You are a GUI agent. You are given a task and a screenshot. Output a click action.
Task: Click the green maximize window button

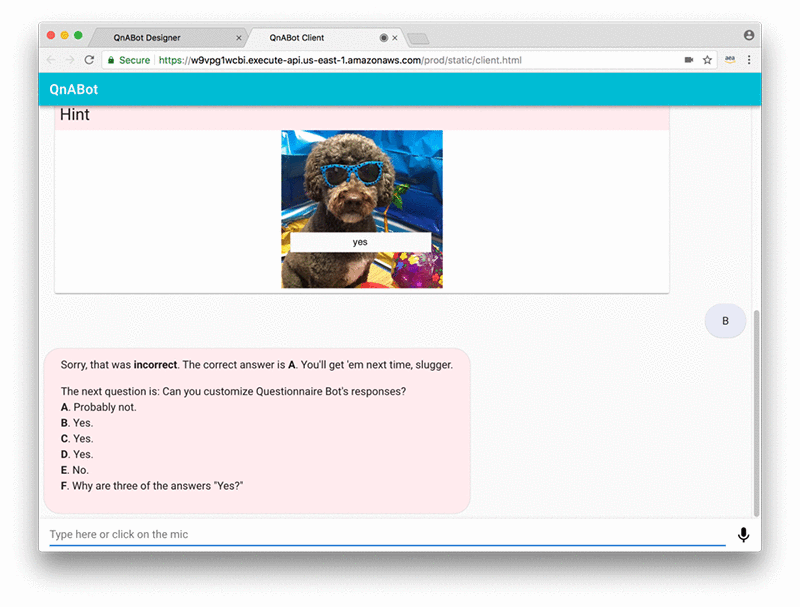click(78, 35)
